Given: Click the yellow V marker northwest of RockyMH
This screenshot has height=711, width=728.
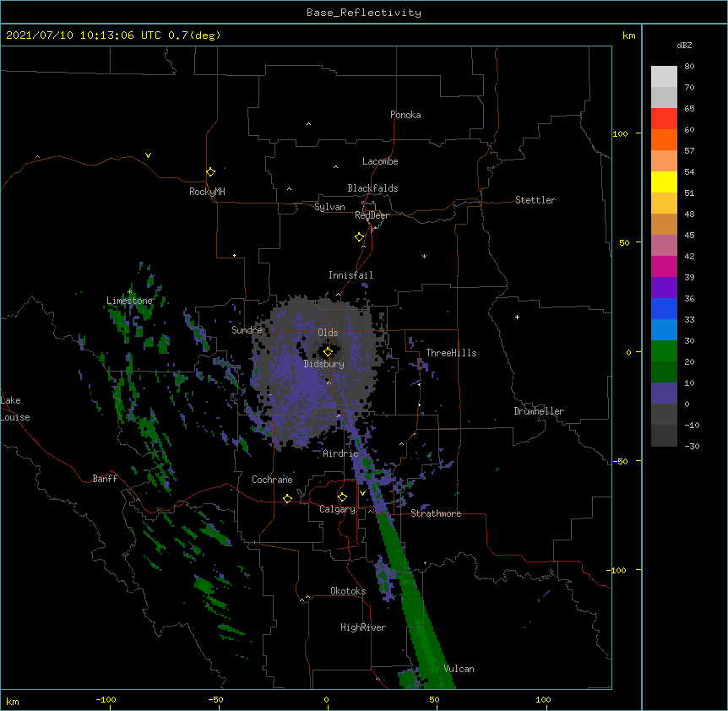Looking at the screenshot, I should tap(148, 155).
